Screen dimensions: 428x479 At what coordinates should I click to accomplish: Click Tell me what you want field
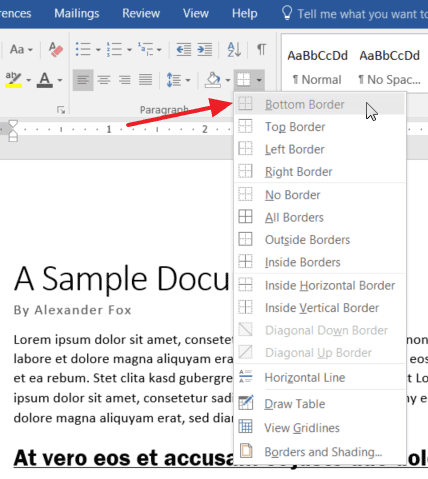(363, 14)
